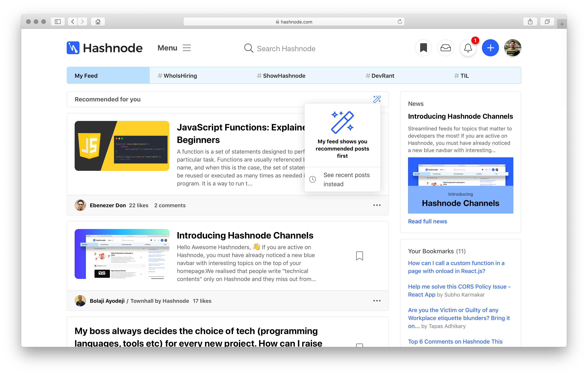Open the bookmarks icon in header

[x=423, y=48]
